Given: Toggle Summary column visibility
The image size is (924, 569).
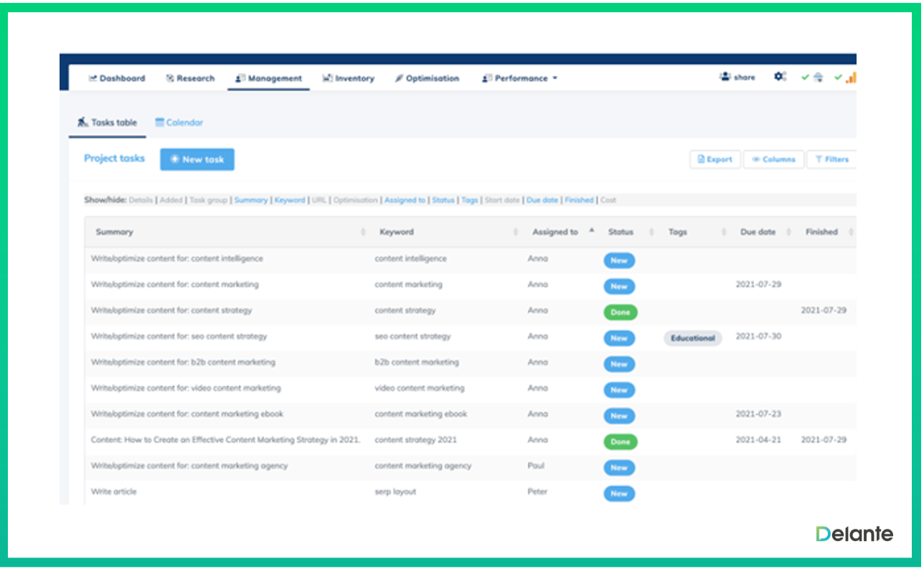Looking at the screenshot, I should tap(251, 200).
